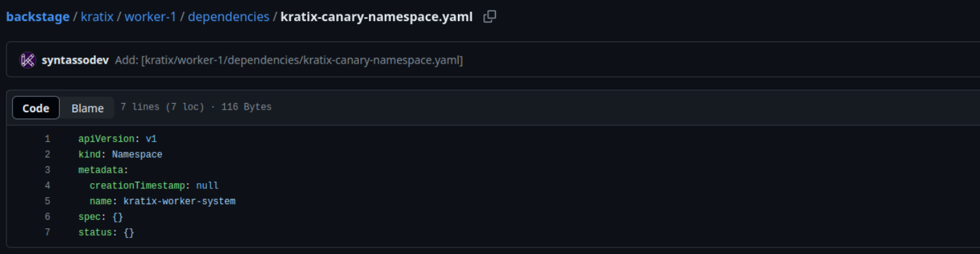Copy file path using the copy icon

tap(489, 17)
